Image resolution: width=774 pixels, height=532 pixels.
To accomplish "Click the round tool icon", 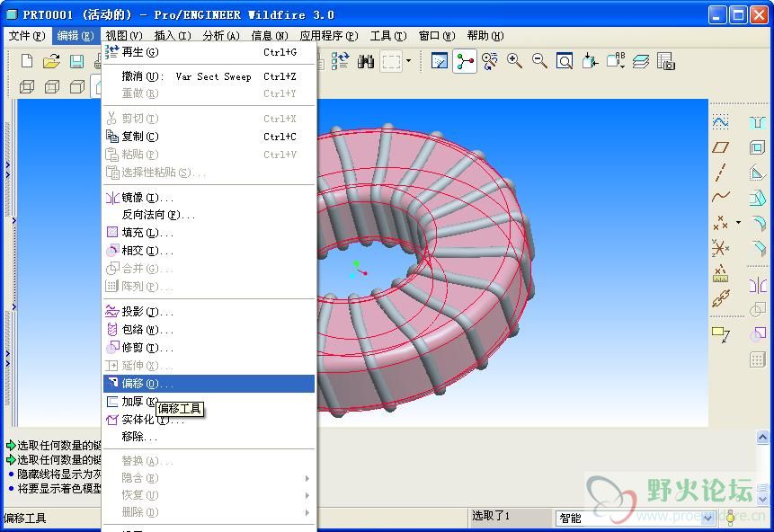I will (757, 223).
